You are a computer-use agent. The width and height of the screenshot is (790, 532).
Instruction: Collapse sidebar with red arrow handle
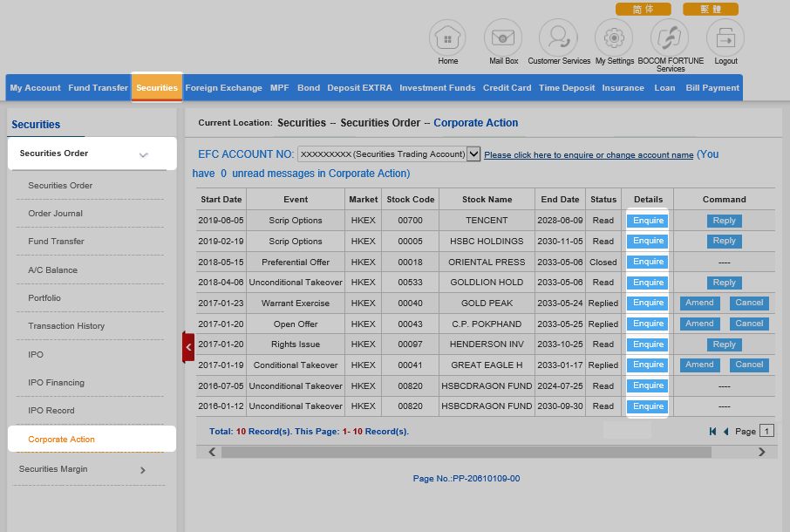tap(188, 346)
